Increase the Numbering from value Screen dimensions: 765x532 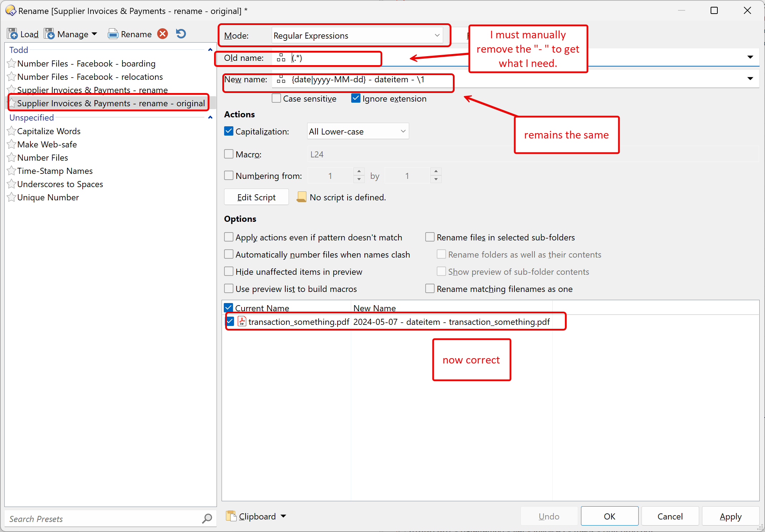tap(359, 172)
